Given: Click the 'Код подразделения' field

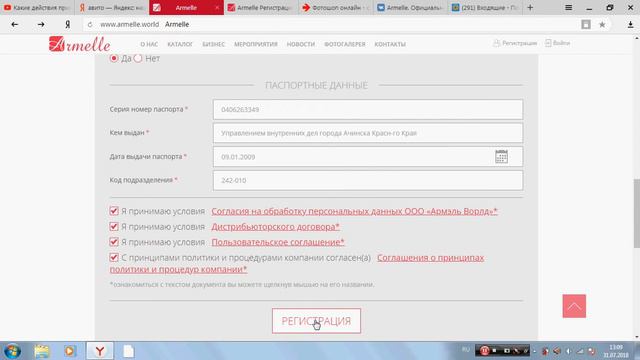Looking at the screenshot, I should click(368, 180).
